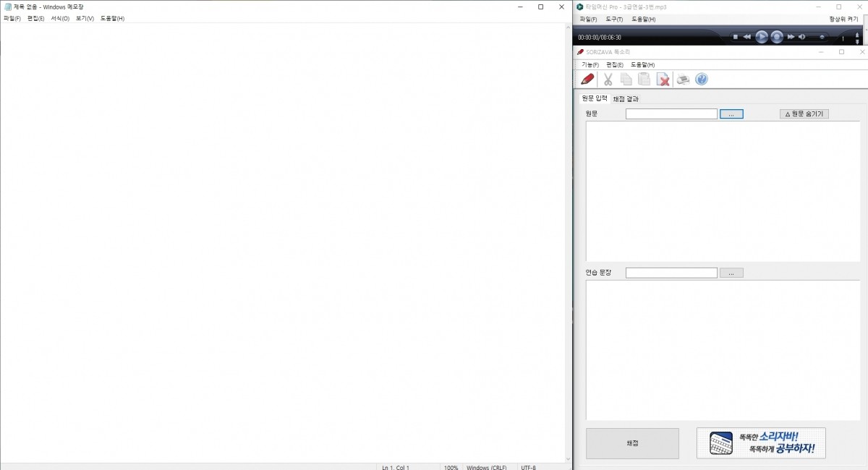Image resolution: width=868 pixels, height=470 pixels.
Task: Open the 기능(F) menu in SORIZAVA
Action: coord(590,64)
